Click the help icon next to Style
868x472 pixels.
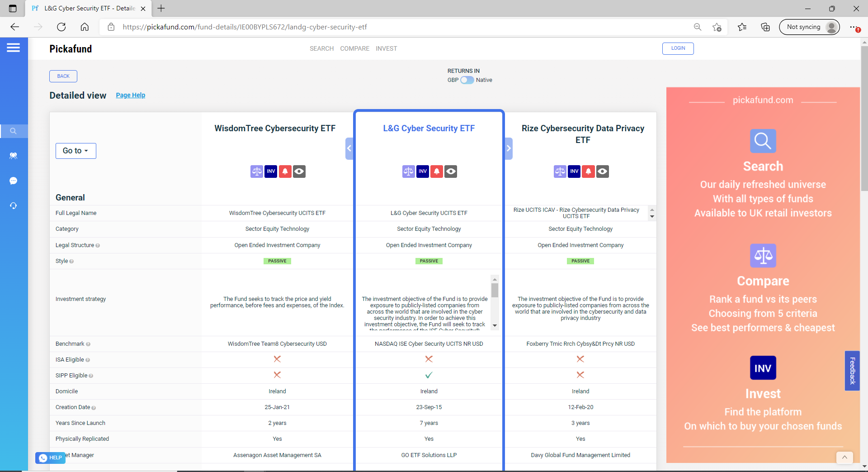point(71,262)
